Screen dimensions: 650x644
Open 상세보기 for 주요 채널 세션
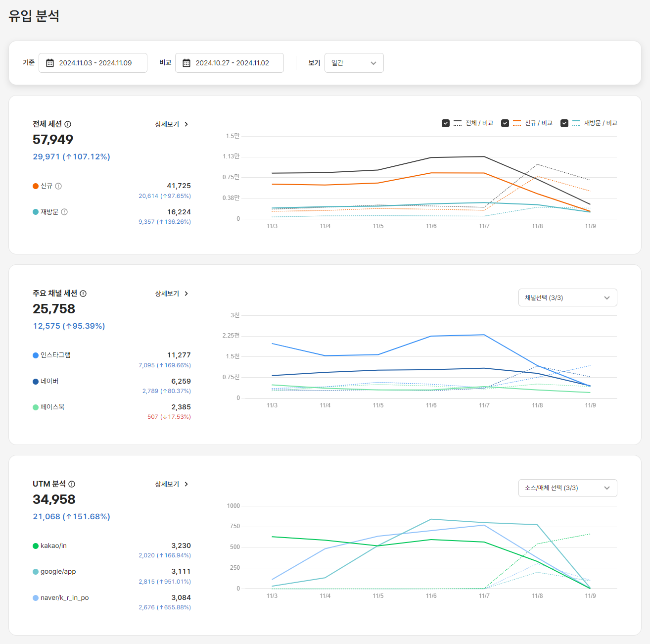click(171, 294)
